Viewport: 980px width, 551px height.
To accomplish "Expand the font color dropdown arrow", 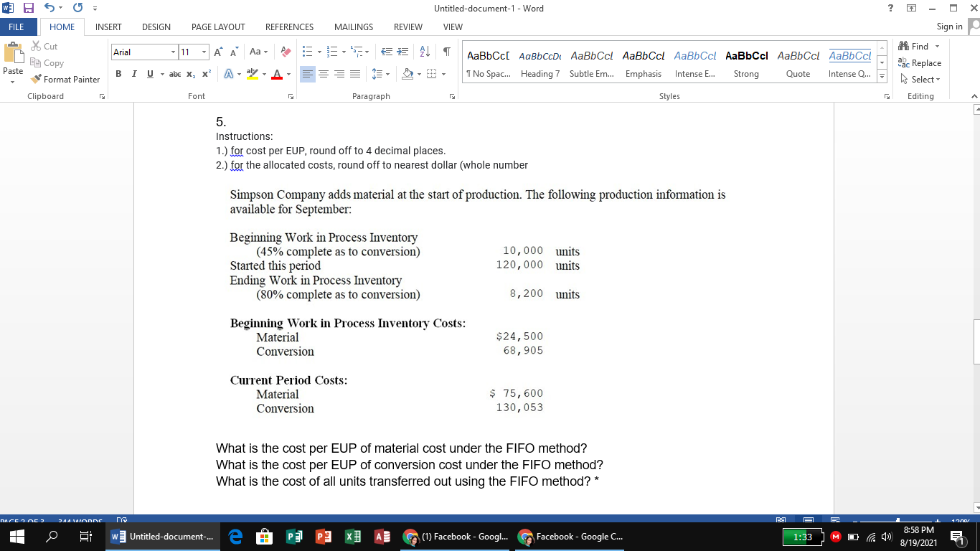I will (289, 74).
